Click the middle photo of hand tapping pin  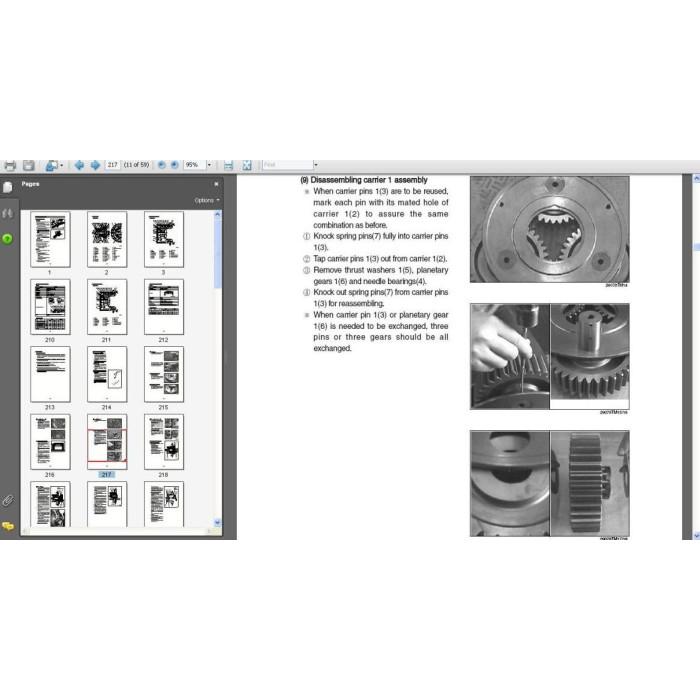(x=510, y=356)
